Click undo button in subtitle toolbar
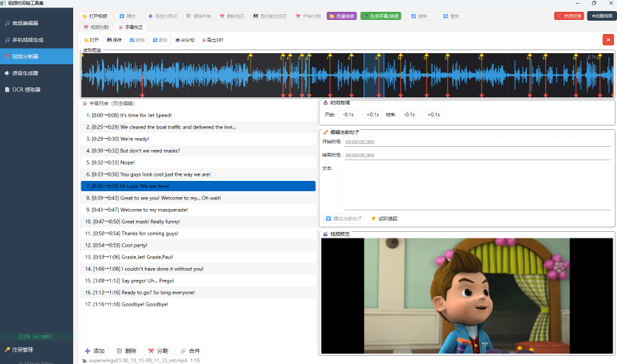This screenshot has height=364, width=617. [x=137, y=40]
